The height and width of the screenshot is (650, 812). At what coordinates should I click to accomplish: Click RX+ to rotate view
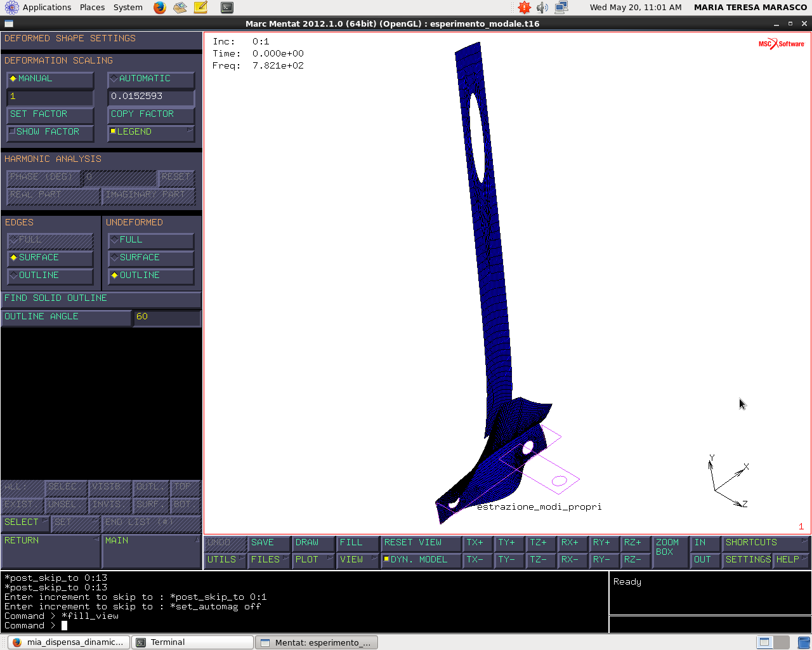coord(572,543)
